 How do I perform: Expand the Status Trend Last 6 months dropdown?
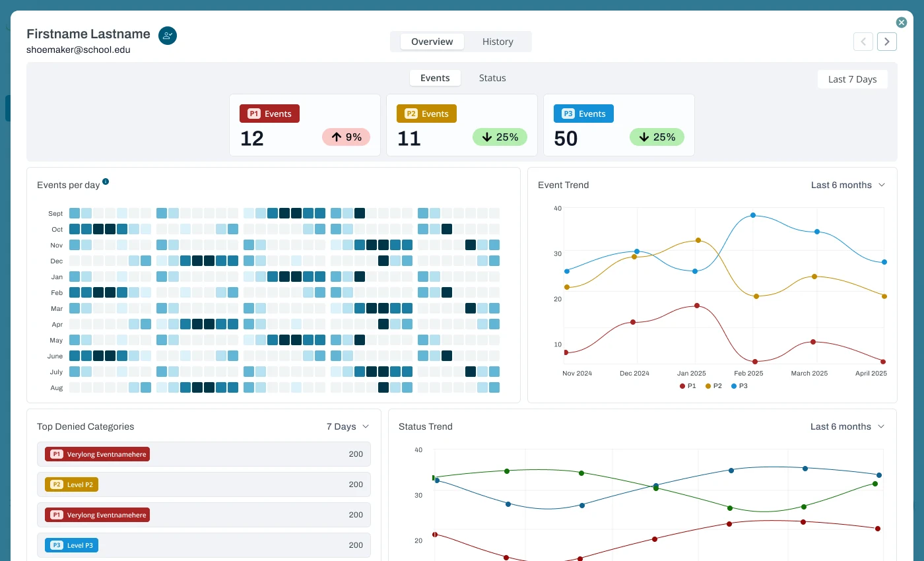tap(847, 426)
